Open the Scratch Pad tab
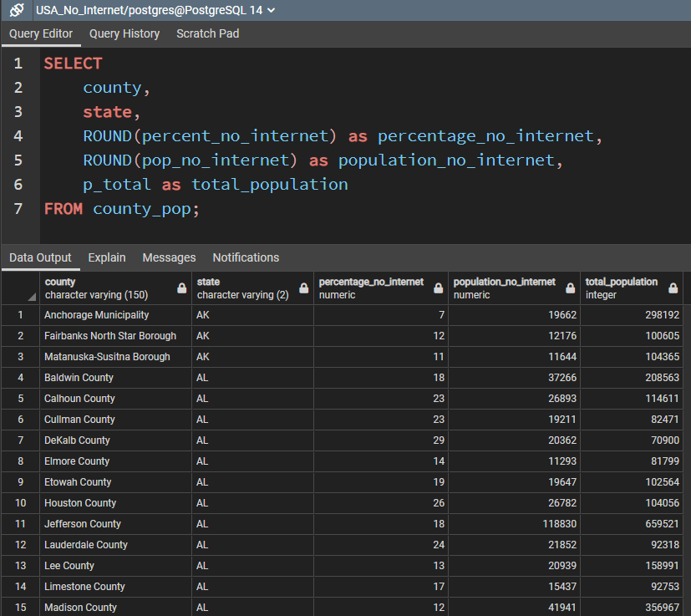691x616 pixels. click(x=207, y=33)
